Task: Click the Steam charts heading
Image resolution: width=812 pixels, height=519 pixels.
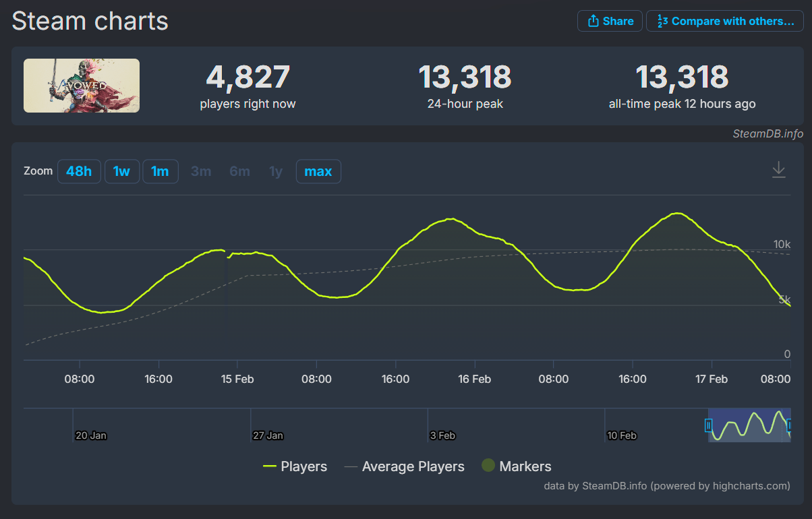Action: pos(90,21)
